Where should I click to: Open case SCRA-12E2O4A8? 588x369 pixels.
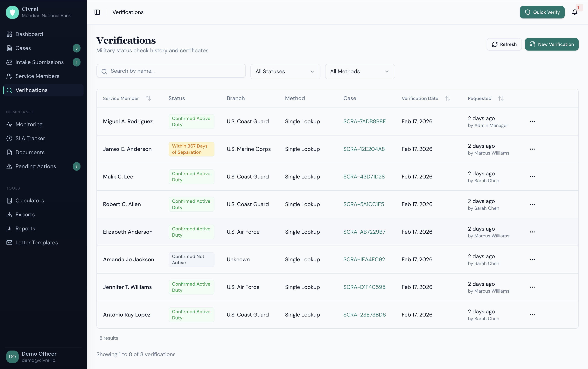coord(364,149)
